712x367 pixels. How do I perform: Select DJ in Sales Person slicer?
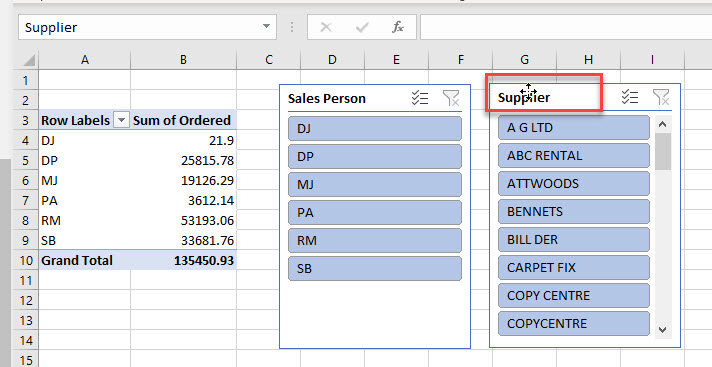pos(375,129)
